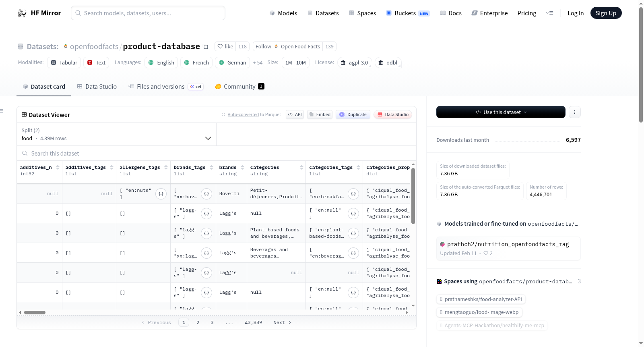Expand the navigation more-options icon beside Pricing
The width and height of the screenshot is (644, 347).
tap(549, 13)
